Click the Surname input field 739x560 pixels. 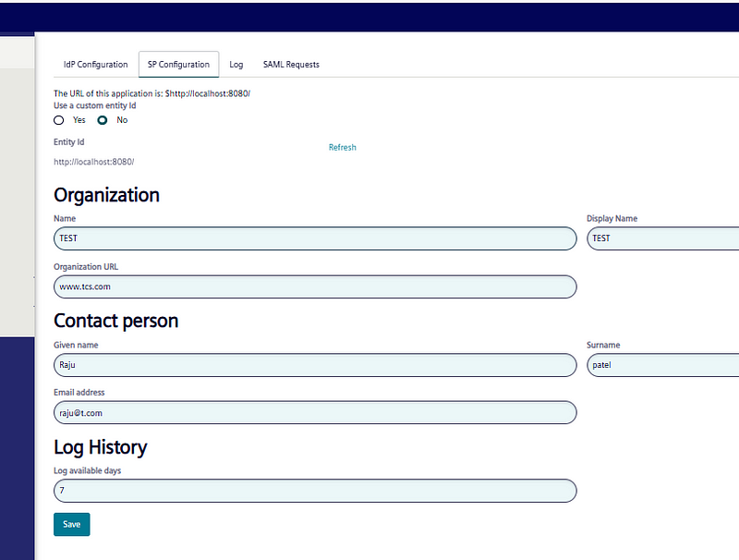(662, 365)
